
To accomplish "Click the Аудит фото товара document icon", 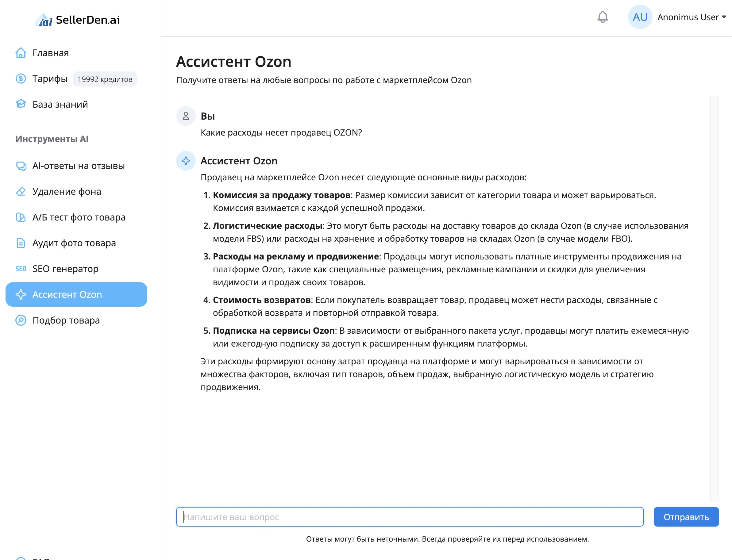I will pyautogui.click(x=21, y=243).
